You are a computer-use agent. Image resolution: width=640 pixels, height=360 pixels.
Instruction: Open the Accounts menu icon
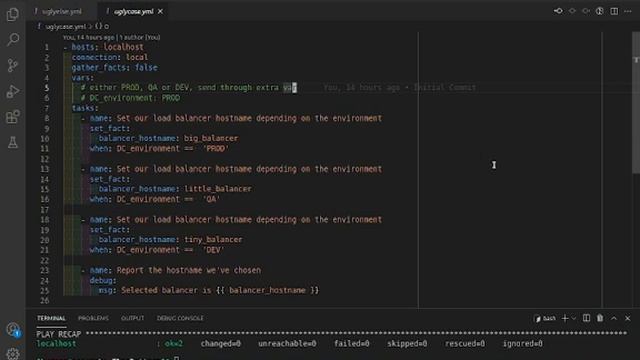[x=13, y=329]
